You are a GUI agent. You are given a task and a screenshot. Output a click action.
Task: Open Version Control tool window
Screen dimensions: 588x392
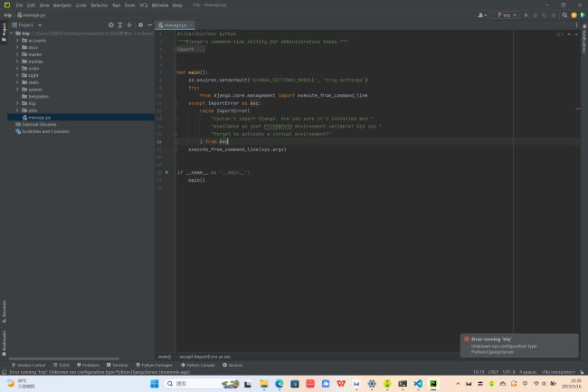point(29,365)
